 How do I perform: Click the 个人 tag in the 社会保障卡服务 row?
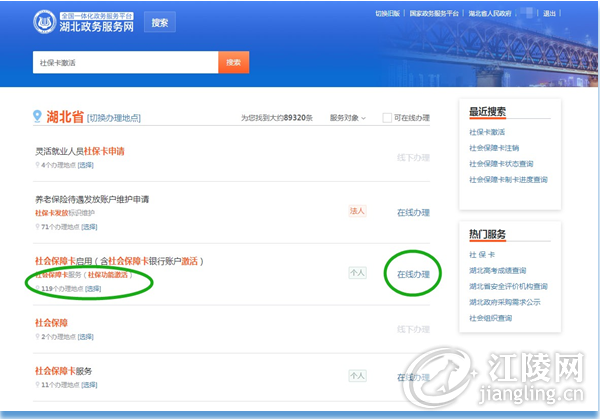coord(357,376)
